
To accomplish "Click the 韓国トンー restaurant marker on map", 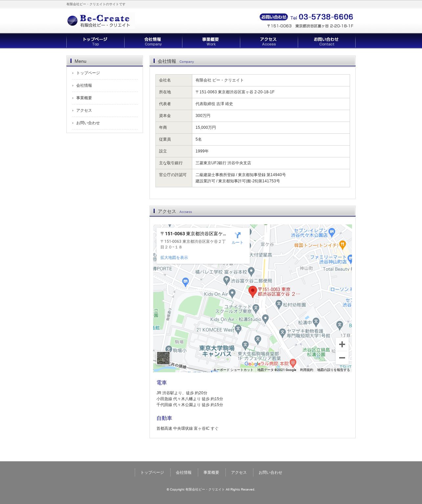I will (x=342, y=245).
